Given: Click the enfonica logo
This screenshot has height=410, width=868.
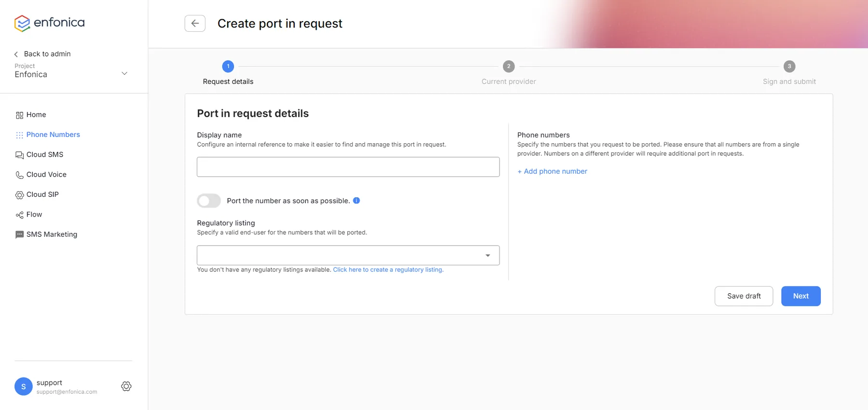Looking at the screenshot, I should click(49, 23).
